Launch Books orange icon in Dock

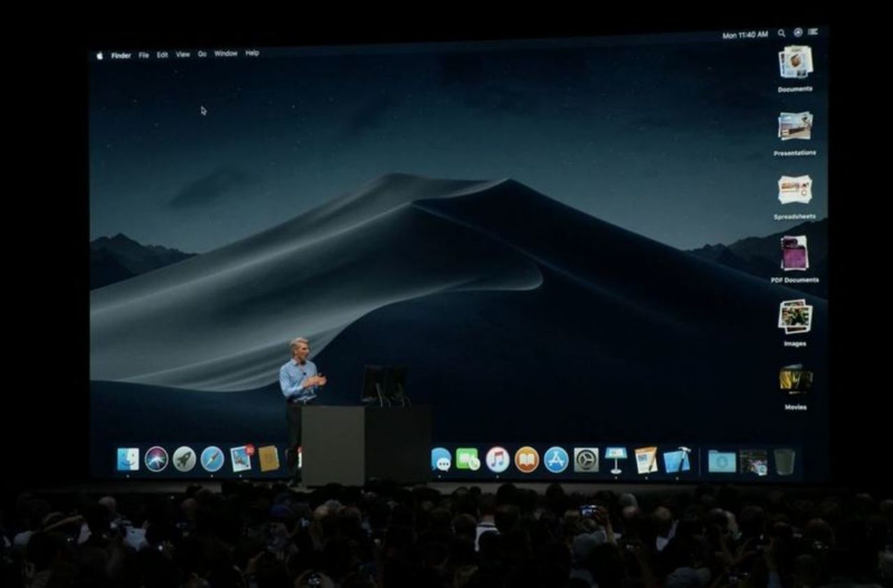coord(527,460)
